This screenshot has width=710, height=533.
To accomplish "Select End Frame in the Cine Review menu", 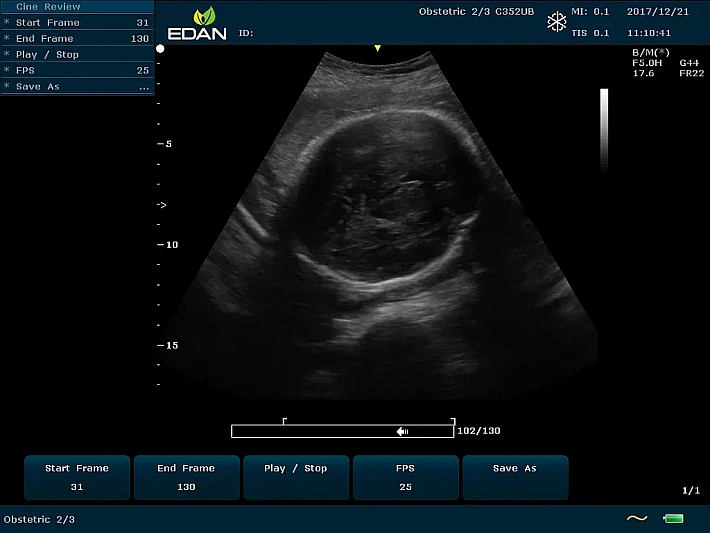I will pyautogui.click(x=77, y=38).
